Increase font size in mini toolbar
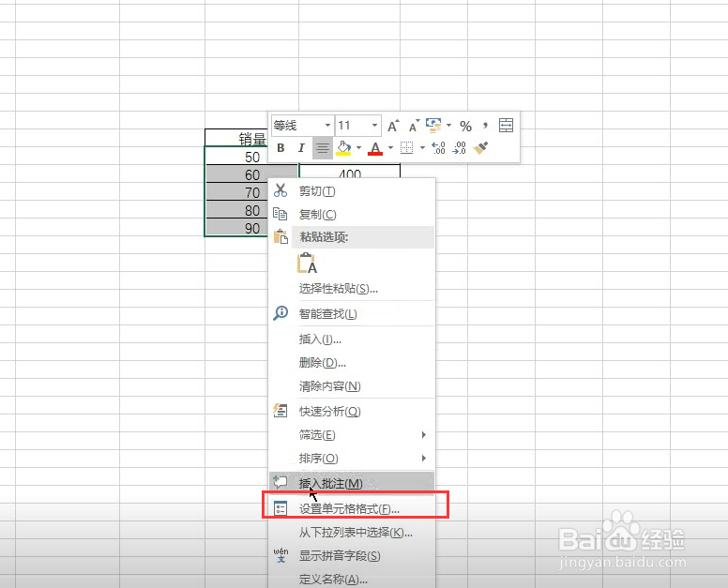 pos(393,126)
